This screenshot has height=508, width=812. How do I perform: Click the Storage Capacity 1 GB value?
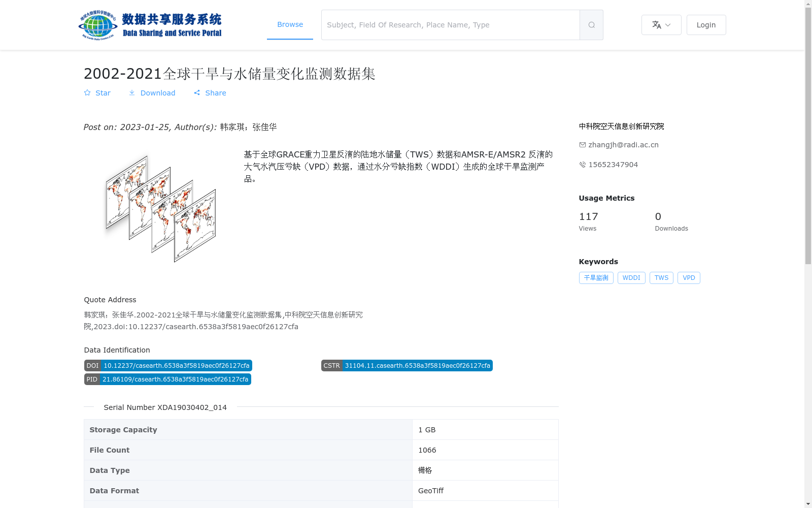(x=427, y=430)
